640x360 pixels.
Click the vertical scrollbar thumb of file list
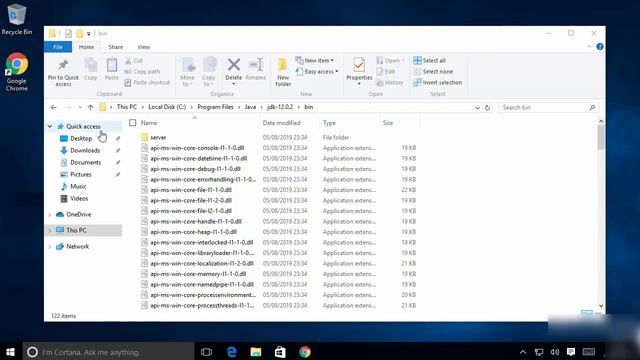point(601,137)
